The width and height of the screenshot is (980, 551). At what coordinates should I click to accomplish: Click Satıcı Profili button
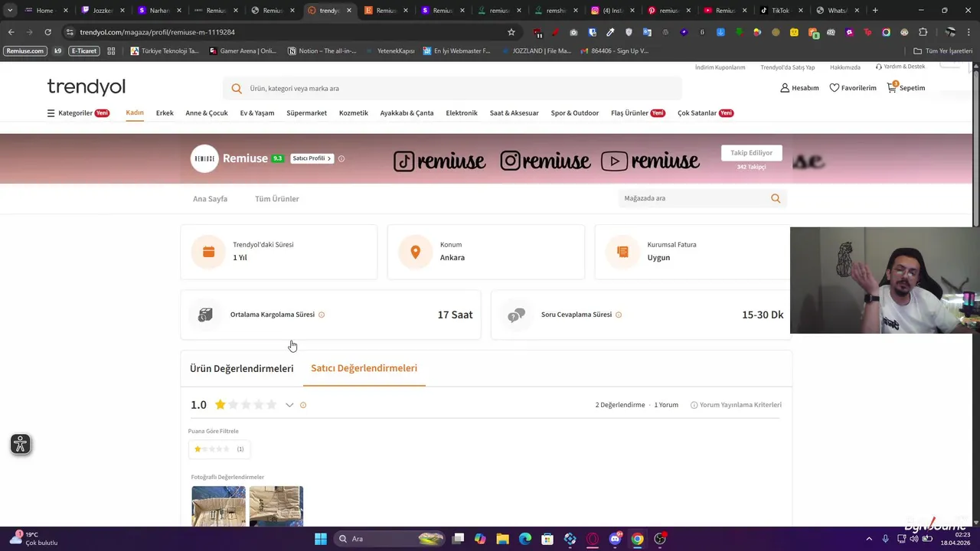[x=312, y=158]
